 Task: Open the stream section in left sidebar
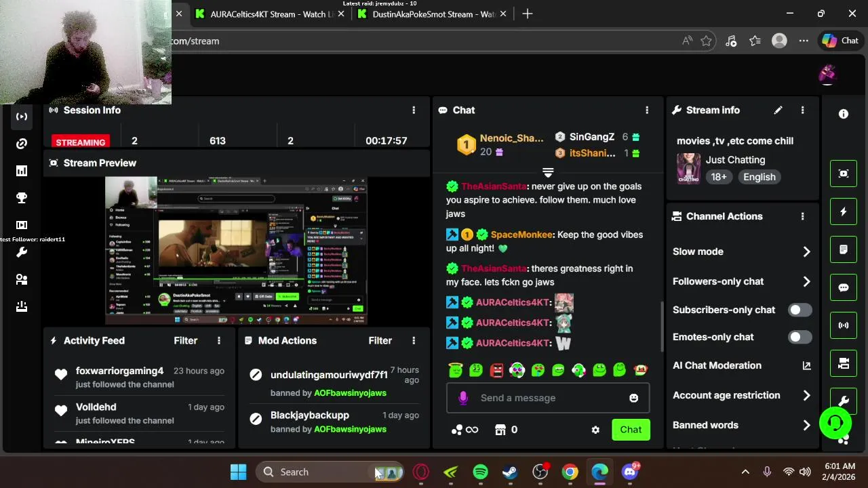[x=22, y=117]
